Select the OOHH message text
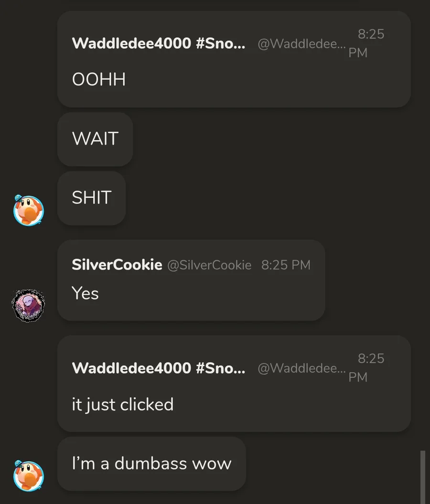The height and width of the screenshot is (504, 430). click(x=99, y=79)
